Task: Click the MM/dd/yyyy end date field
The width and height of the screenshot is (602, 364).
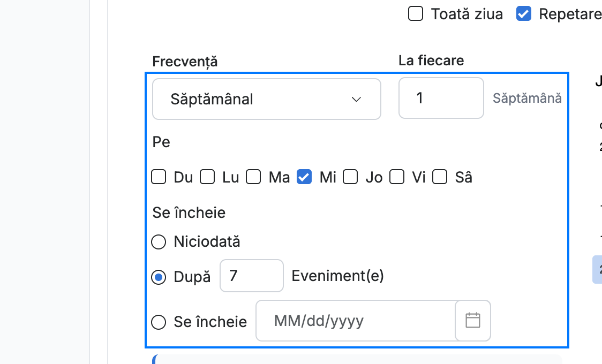Action: pyautogui.click(x=356, y=321)
